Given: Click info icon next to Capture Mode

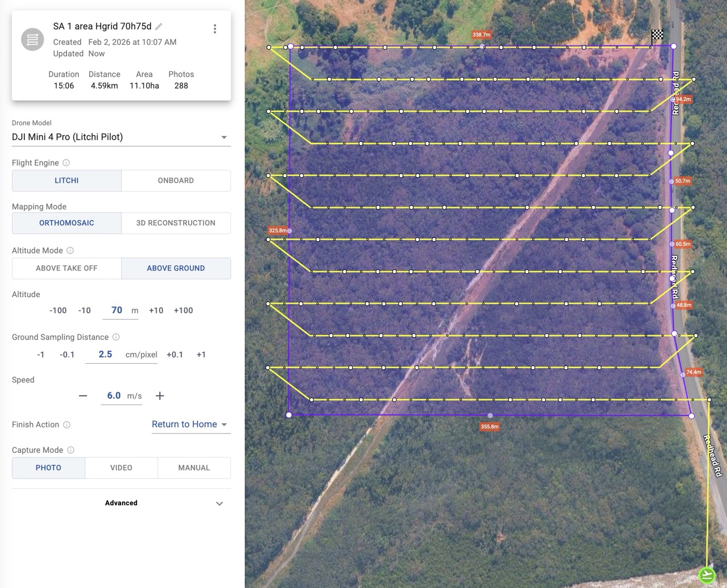Looking at the screenshot, I should click(x=71, y=450).
